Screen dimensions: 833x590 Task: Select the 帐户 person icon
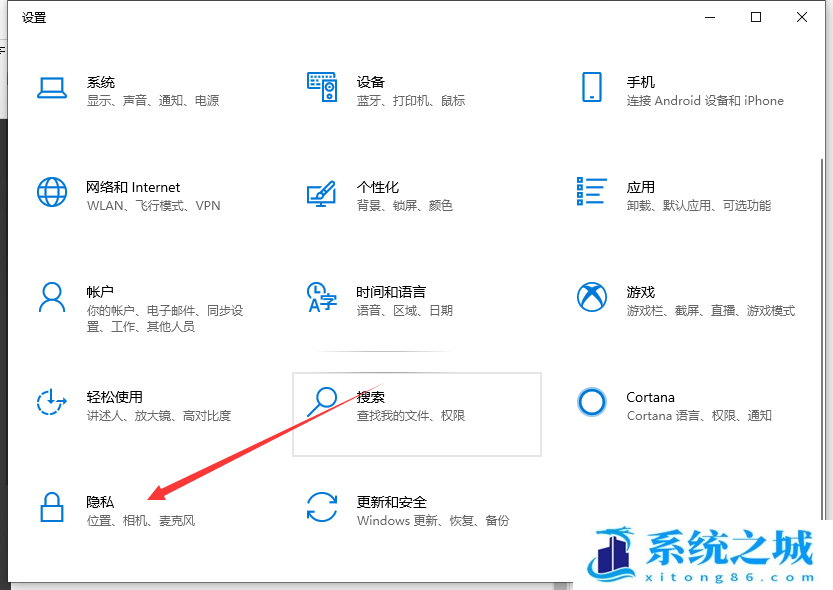(x=52, y=297)
